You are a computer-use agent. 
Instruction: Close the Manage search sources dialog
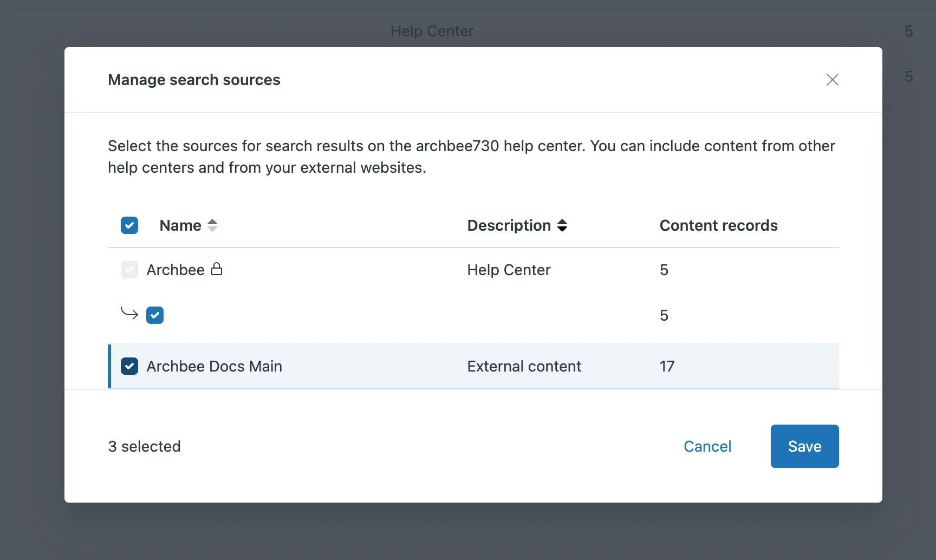[832, 80]
